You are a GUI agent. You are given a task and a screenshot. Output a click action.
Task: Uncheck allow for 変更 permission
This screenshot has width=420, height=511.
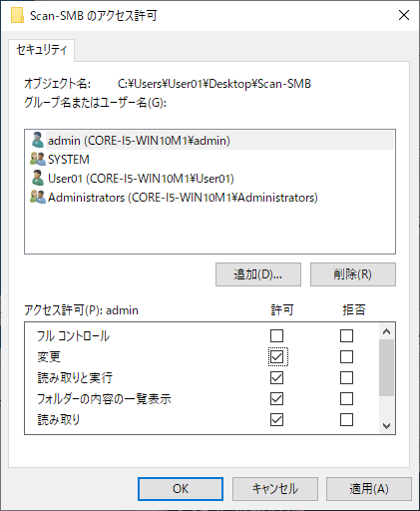pyautogui.click(x=276, y=356)
